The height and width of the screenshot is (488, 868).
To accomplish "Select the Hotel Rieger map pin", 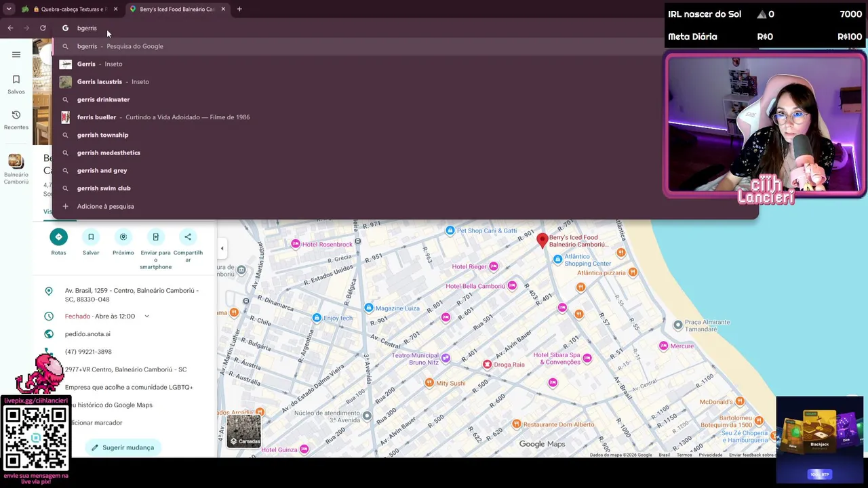I will pos(494,266).
